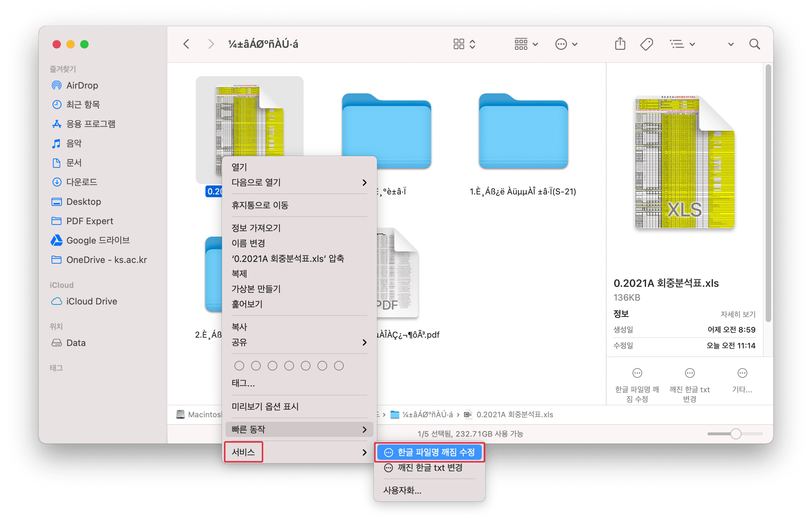This screenshot has height=520, width=812.
Task: Open the list options dropdown in toolbar
Action: pos(682,44)
